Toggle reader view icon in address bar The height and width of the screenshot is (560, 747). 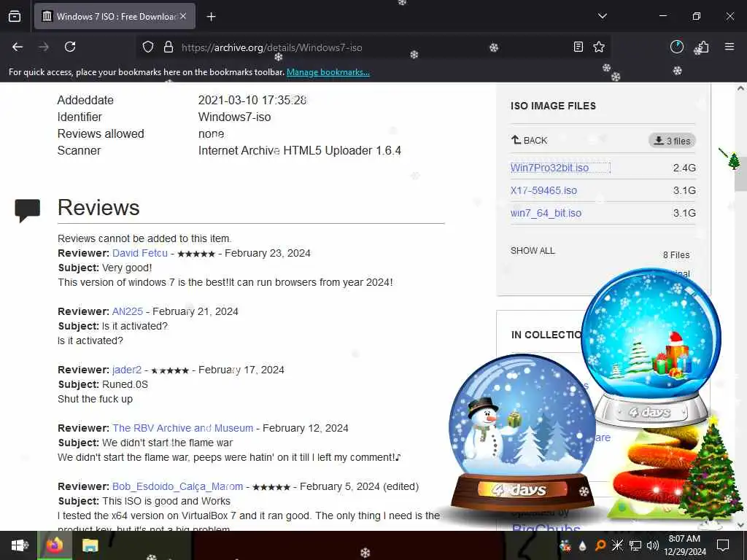point(578,47)
